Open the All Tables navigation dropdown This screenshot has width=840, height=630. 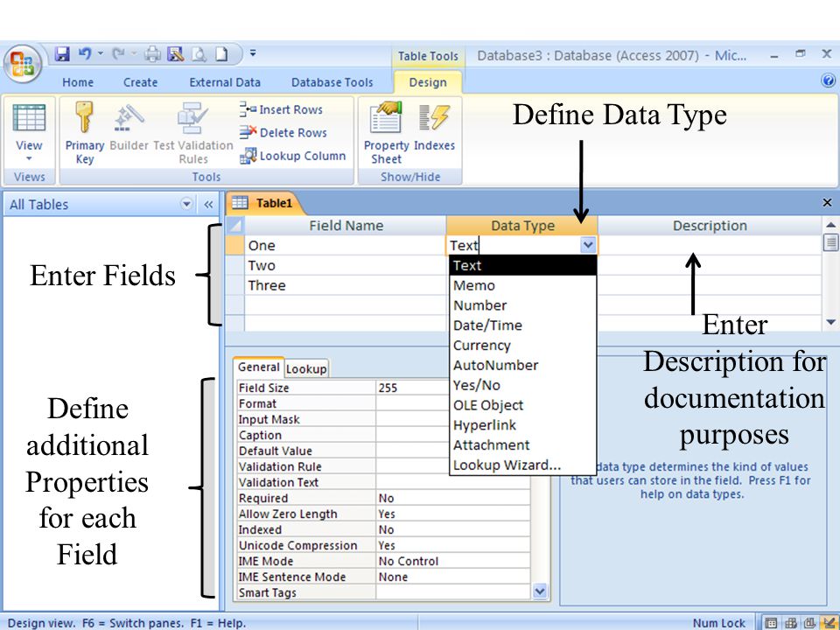point(186,204)
